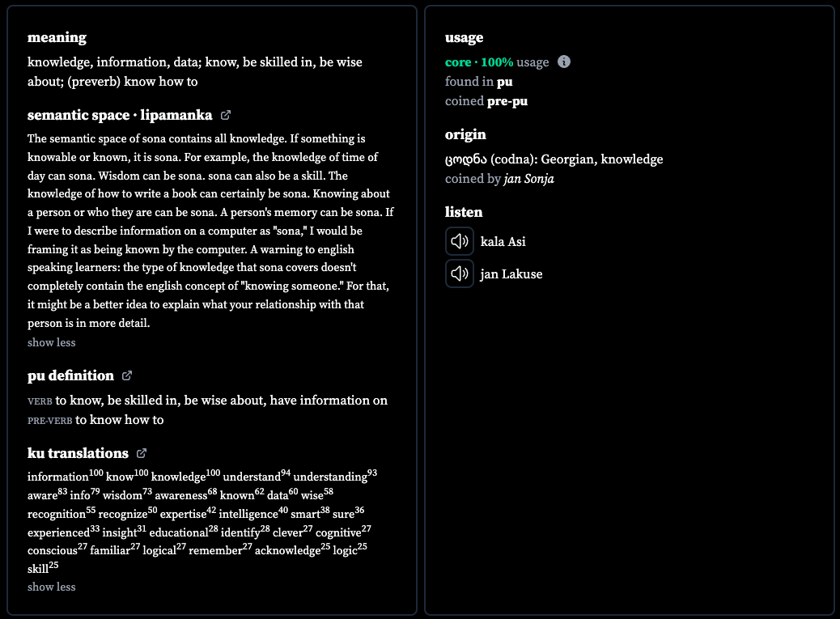Open the ku translations external link icon
This screenshot has height=619, width=840.
pyautogui.click(x=142, y=454)
